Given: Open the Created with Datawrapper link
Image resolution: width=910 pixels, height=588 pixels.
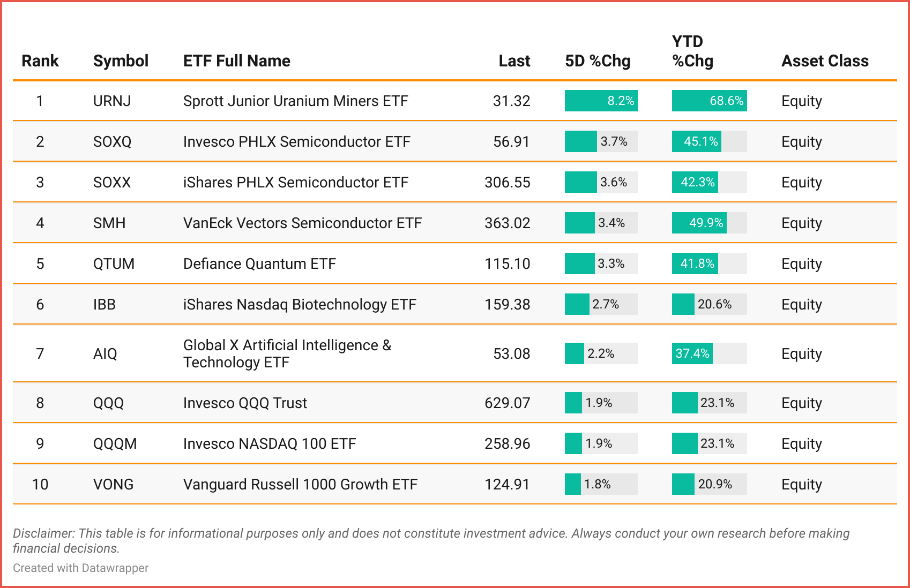Looking at the screenshot, I should [x=81, y=568].
